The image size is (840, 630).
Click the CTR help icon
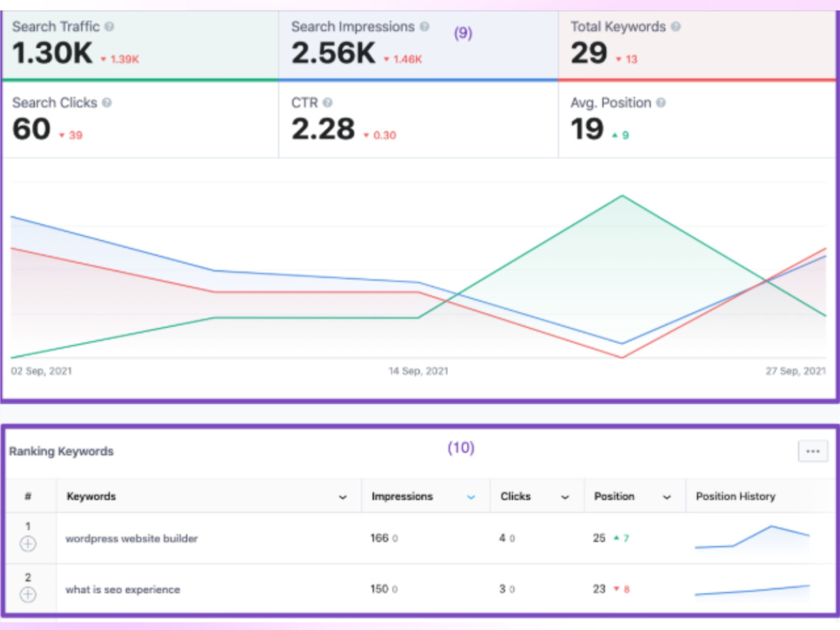click(328, 102)
